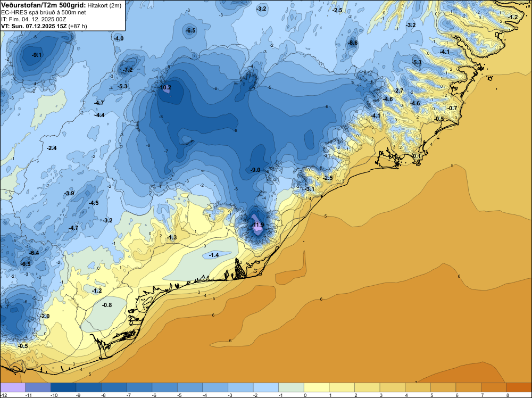
Task: Click the -0.7 temperature value
Action: point(452,108)
